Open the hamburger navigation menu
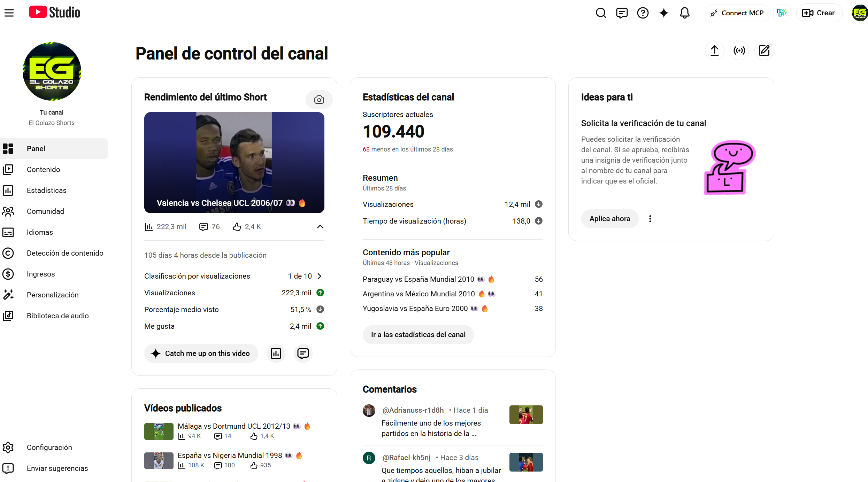 click(9, 13)
